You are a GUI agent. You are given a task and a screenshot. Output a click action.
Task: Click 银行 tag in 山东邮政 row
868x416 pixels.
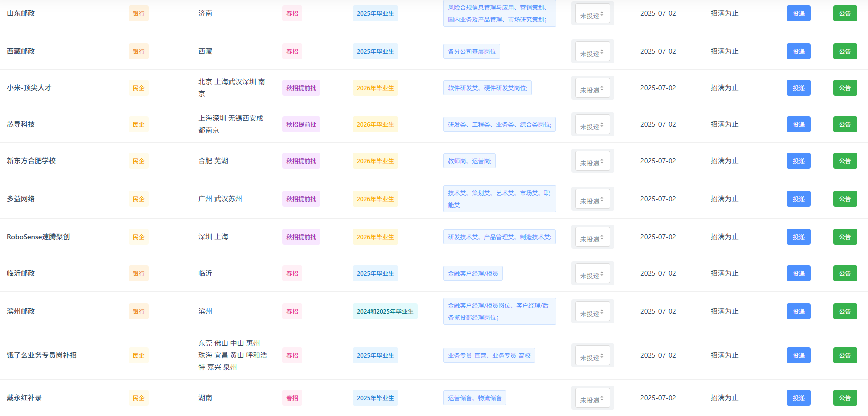pyautogui.click(x=138, y=13)
